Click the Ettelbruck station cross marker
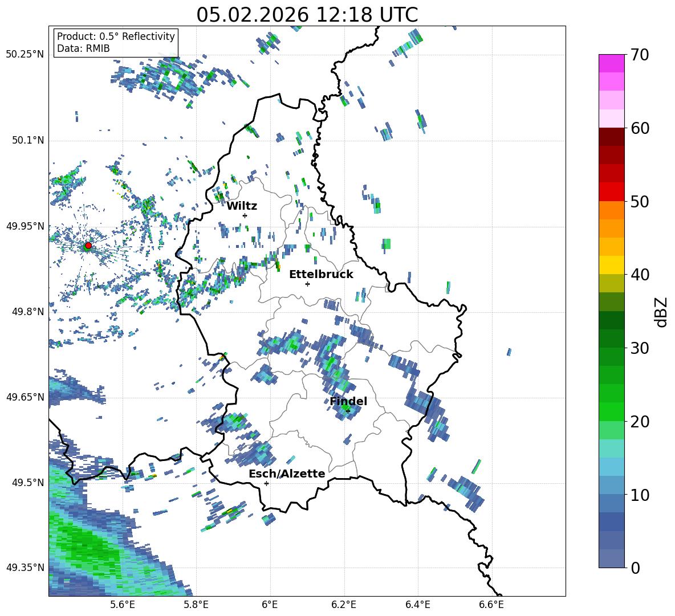675x616 pixels. tap(307, 284)
